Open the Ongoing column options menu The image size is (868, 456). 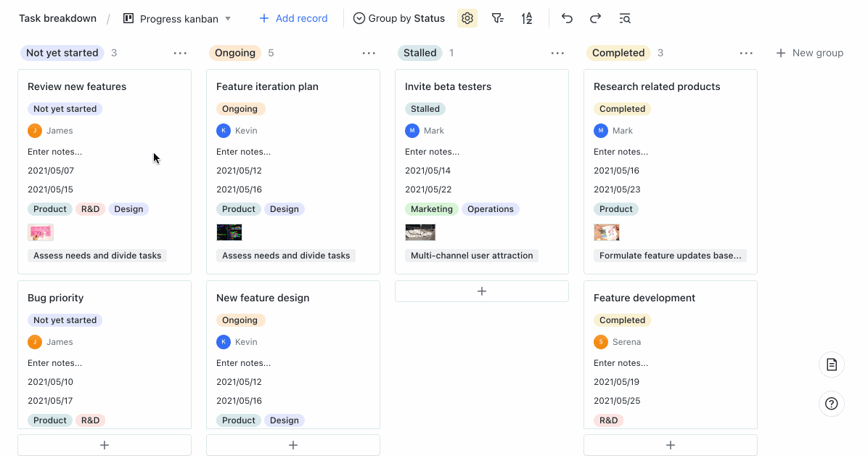(369, 52)
